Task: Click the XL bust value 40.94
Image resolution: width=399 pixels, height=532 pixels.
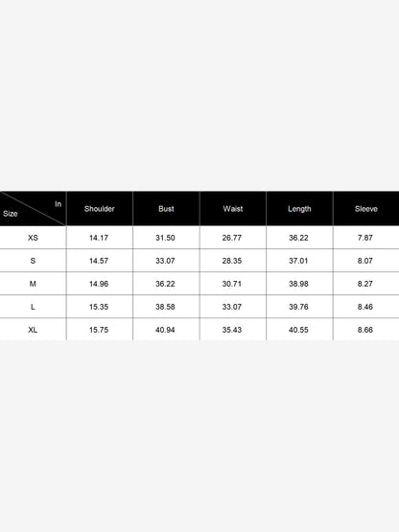Action: pyautogui.click(x=165, y=330)
